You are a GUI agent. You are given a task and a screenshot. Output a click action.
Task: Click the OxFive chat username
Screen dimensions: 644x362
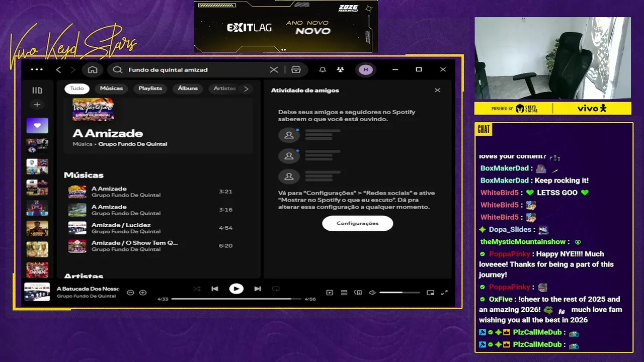(x=501, y=299)
